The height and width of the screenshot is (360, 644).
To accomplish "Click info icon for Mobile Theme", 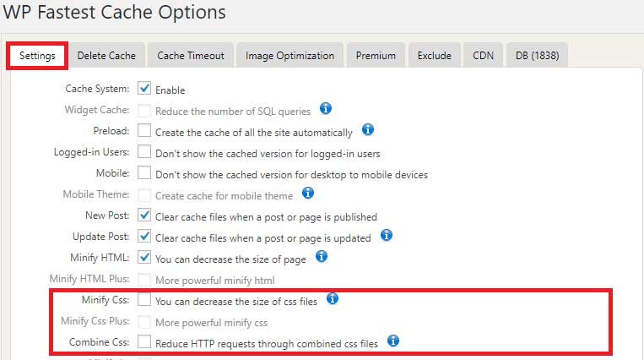I will (308, 194).
